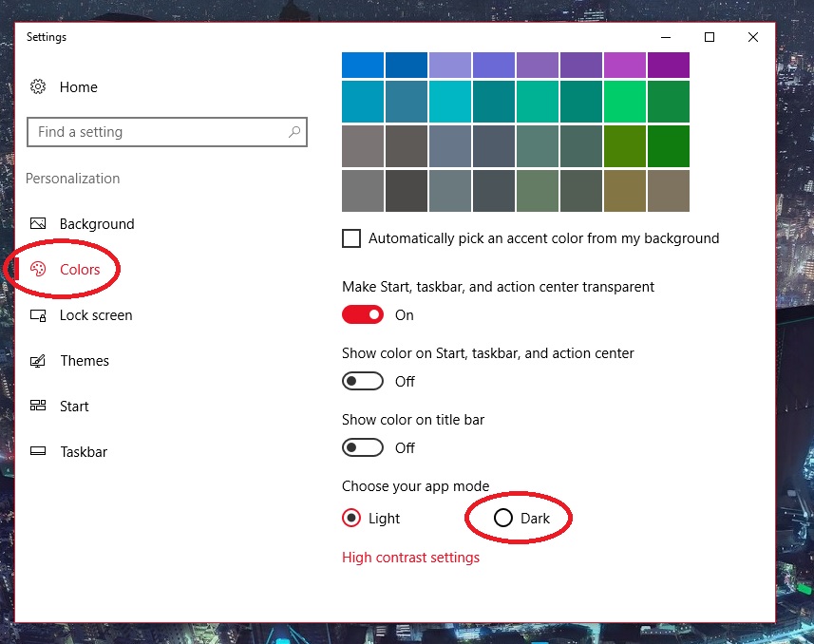Choose the magenta-purple swatch in top row
This screenshot has width=814, height=644.
click(x=625, y=65)
